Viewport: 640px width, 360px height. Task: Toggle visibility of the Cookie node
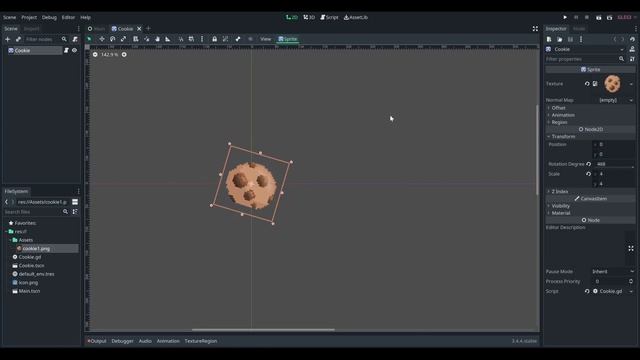[74, 50]
